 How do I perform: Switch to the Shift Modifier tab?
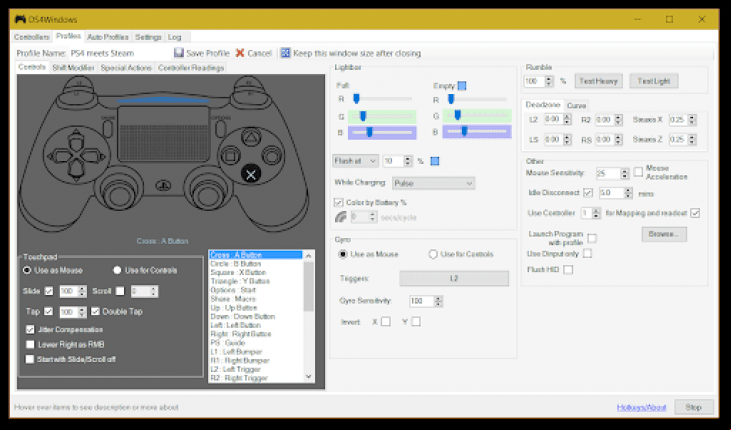[73, 68]
